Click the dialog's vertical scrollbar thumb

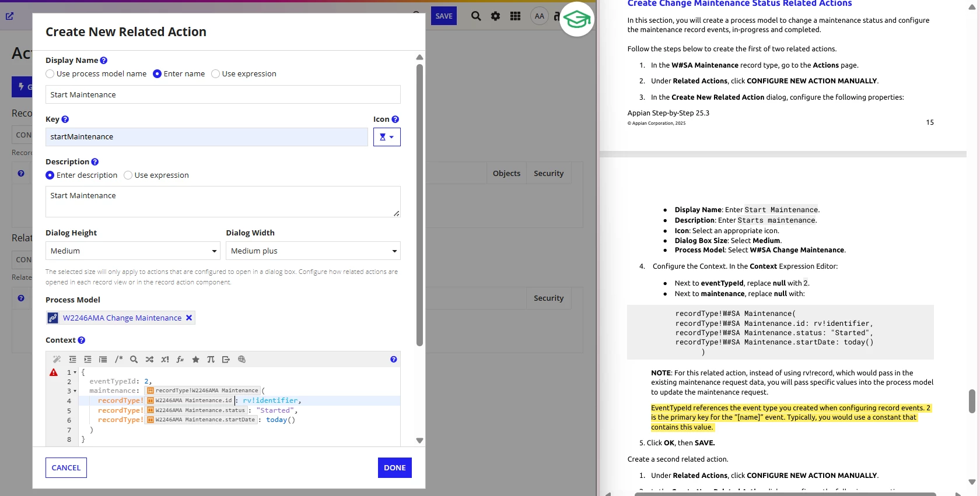419,205
